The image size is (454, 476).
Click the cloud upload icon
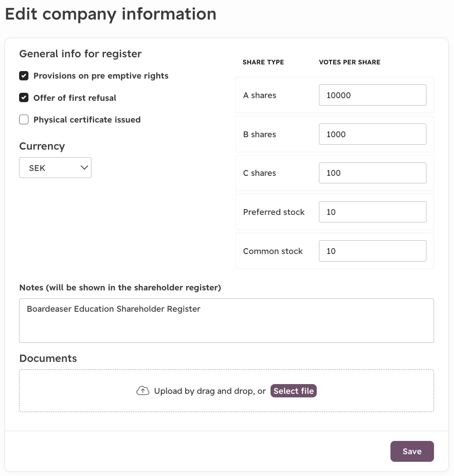click(x=143, y=391)
